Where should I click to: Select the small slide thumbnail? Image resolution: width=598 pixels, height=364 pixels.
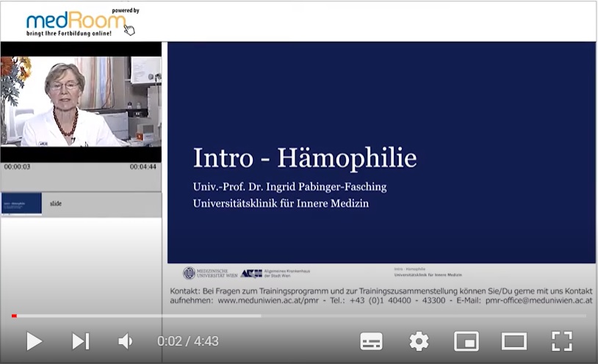click(21, 203)
